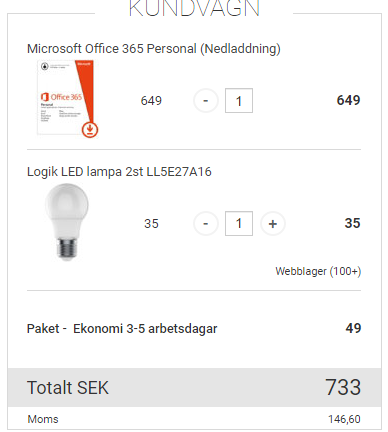The height and width of the screenshot is (432, 388).
Task: Open the LED bulb product image
Action: coord(67,222)
